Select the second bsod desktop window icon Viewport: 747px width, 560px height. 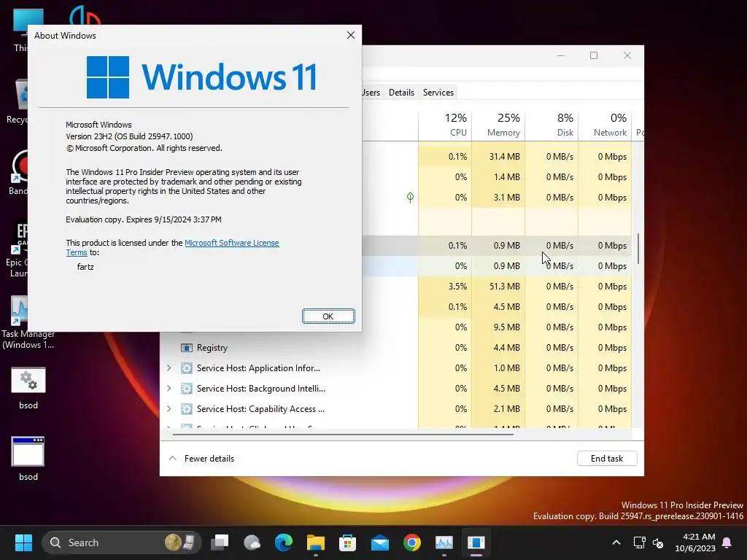[28, 459]
